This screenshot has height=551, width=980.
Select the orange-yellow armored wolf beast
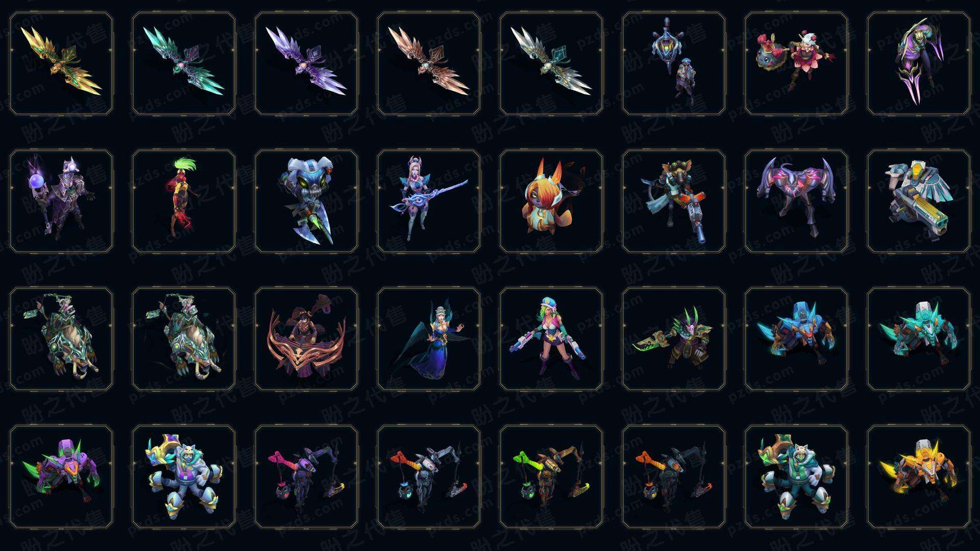(919, 477)
